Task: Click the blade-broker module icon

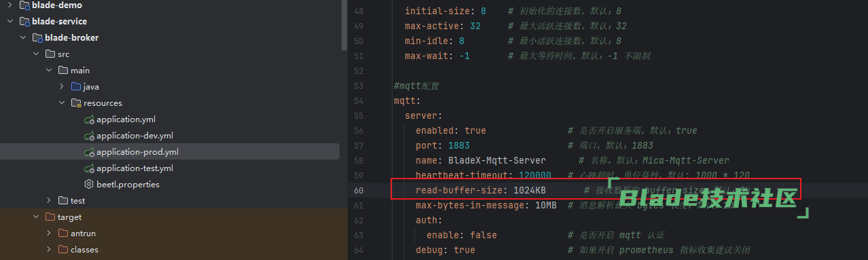Action: pos(38,38)
